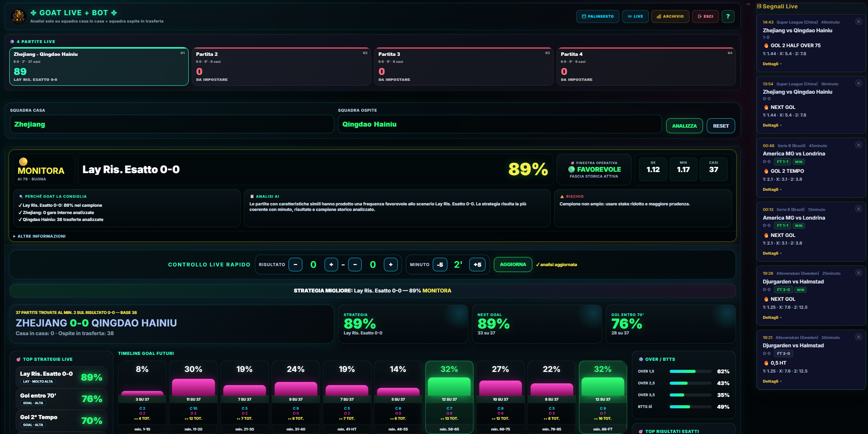Click the ESCI logout button
Viewport: 868px width, 434px height.
pos(705,16)
